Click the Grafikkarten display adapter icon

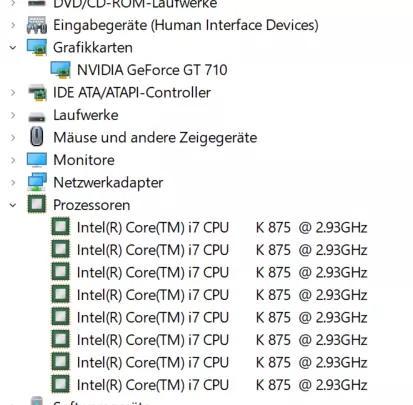[x=37, y=47]
